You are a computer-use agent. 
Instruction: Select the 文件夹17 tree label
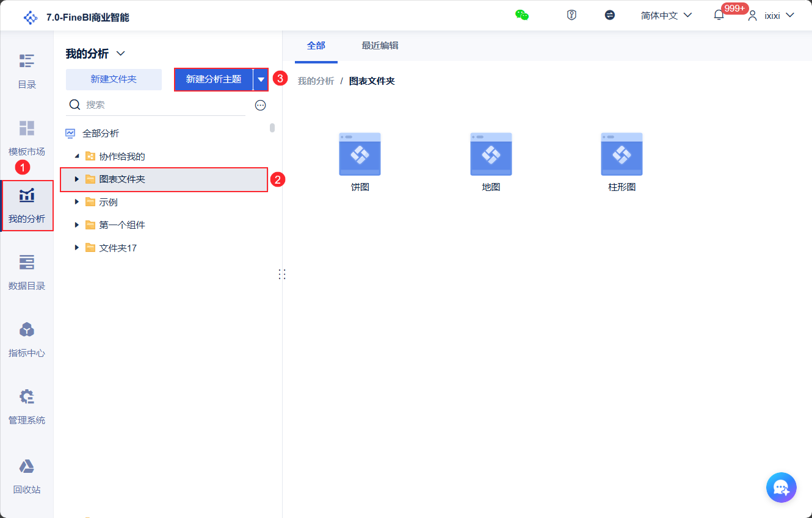coord(118,248)
